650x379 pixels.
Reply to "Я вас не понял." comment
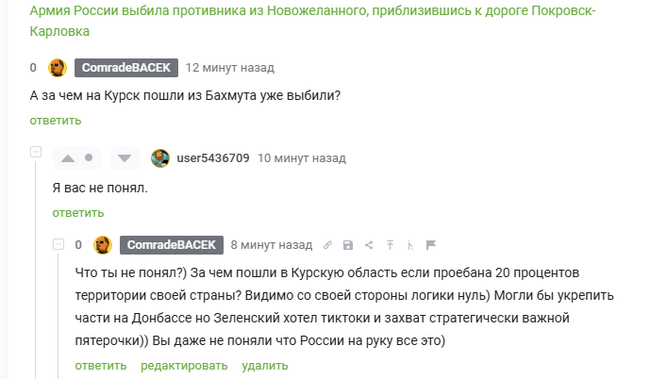click(78, 213)
